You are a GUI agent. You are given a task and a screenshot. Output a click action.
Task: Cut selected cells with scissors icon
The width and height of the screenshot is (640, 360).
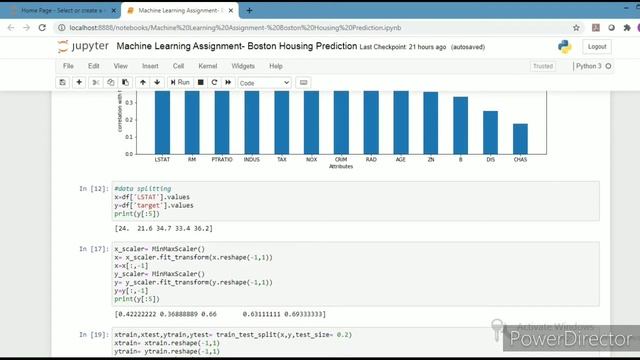click(x=96, y=82)
